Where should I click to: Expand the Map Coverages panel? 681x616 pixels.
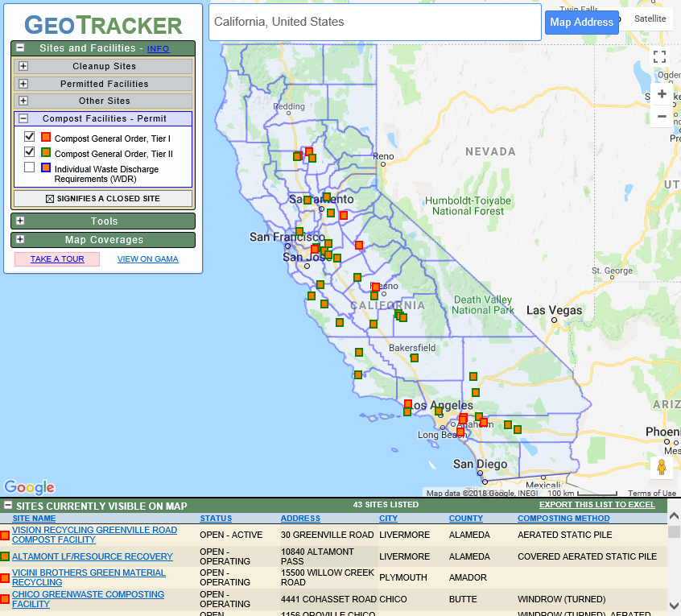pos(20,239)
